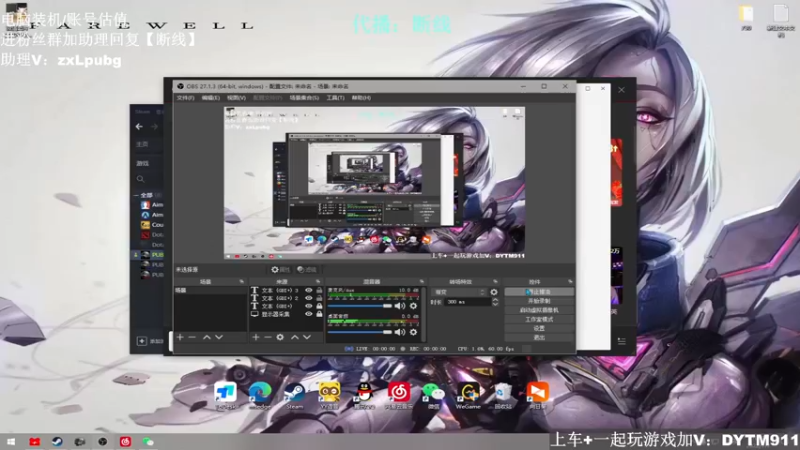The width and height of the screenshot is (800, 450).
Task: Open Steam desktop shortcut
Action: tap(294, 394)
